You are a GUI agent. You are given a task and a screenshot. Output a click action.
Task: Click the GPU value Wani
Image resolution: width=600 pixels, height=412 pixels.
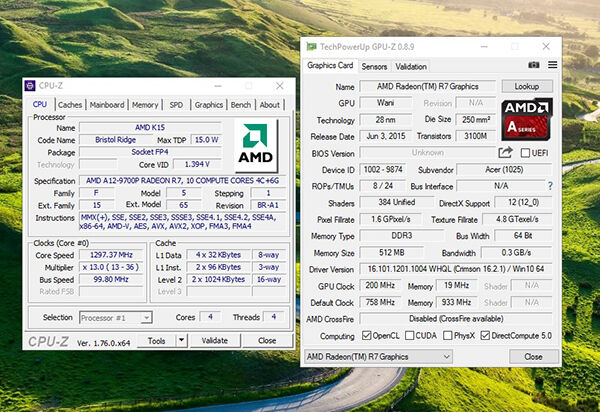click(x=386, y=103)
